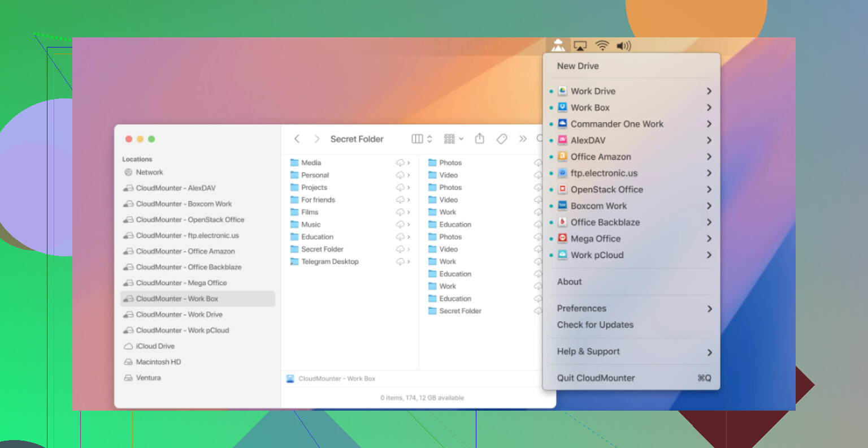Click the Share icon in Finder toolbar

[480, 139]
